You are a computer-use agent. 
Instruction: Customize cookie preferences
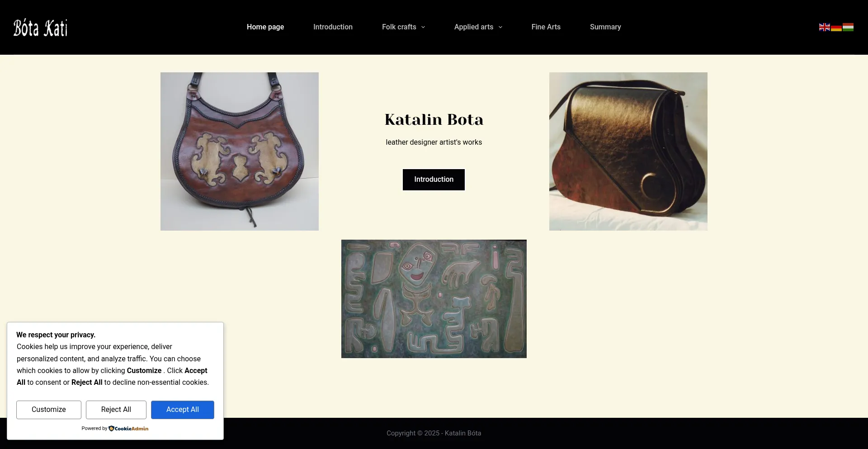tap(49, 410)
